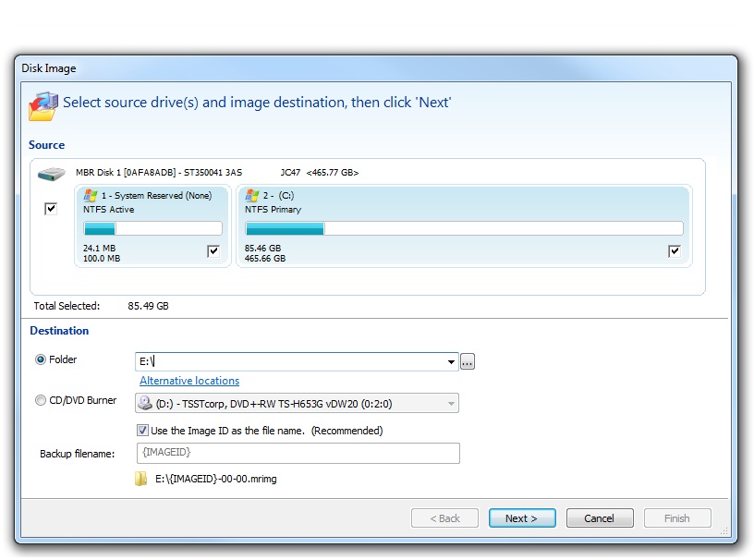Toggle the whole MBR Disk 1 checkbox
The image size is (754, 560).
point(51,209)
